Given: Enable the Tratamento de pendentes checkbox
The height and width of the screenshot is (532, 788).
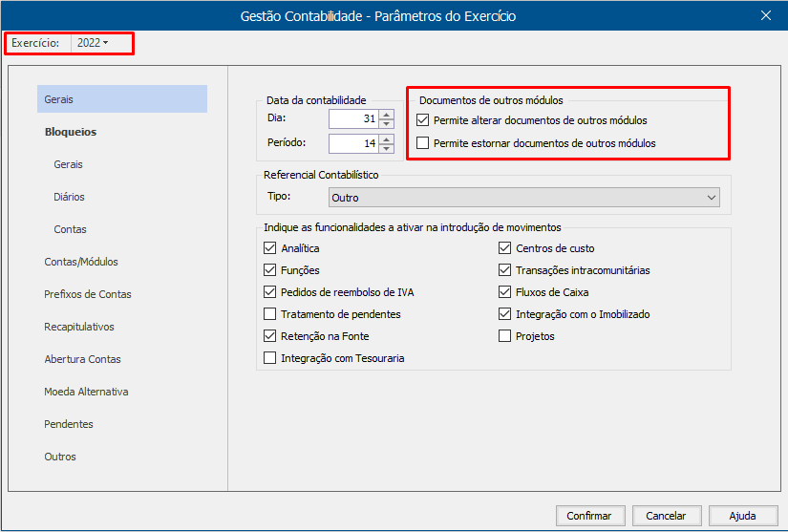Looking at the screenshot, I should coord(269,314).
